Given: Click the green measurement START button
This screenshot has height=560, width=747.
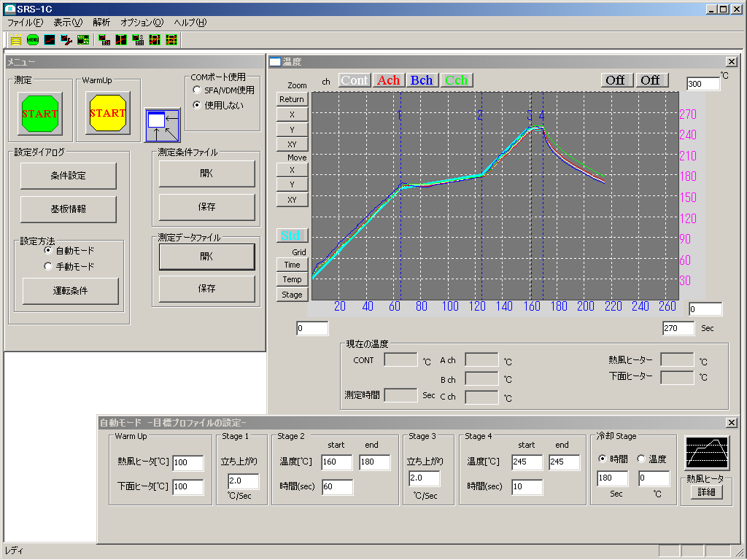Looking at the screenshot, I should (x=40, y=113).
